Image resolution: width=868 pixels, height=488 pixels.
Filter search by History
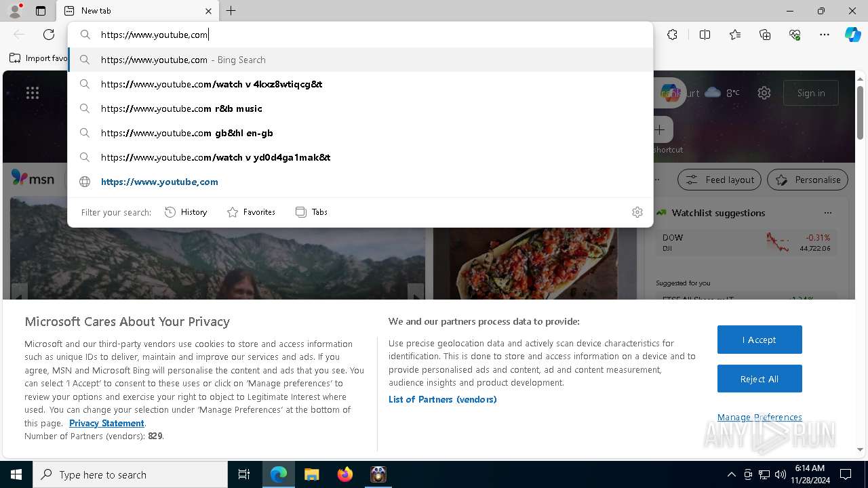click(186, 212)
